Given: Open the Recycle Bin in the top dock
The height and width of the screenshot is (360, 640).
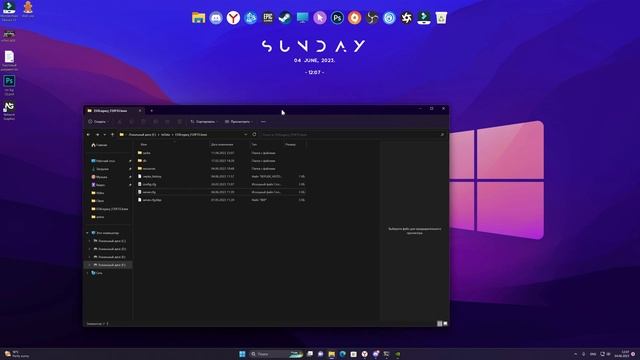Looking at the screenshot, I should point(441,18).
